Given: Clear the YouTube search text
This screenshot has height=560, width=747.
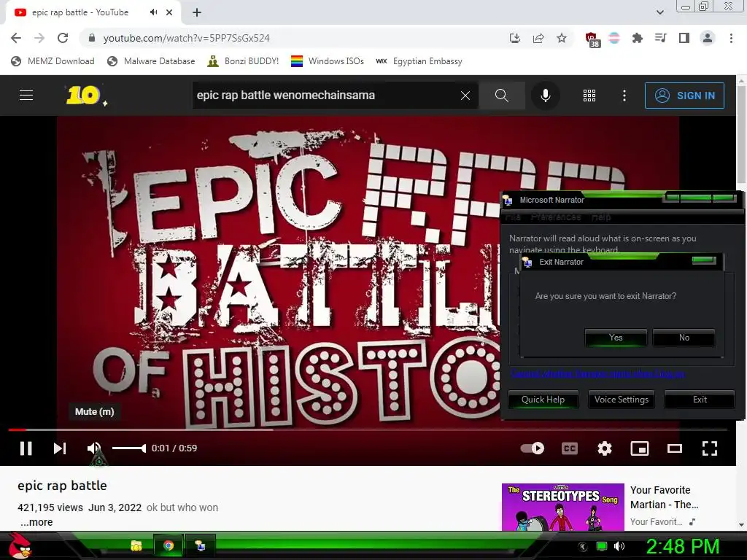Looking at the screenshot, I should coord(465,96).
